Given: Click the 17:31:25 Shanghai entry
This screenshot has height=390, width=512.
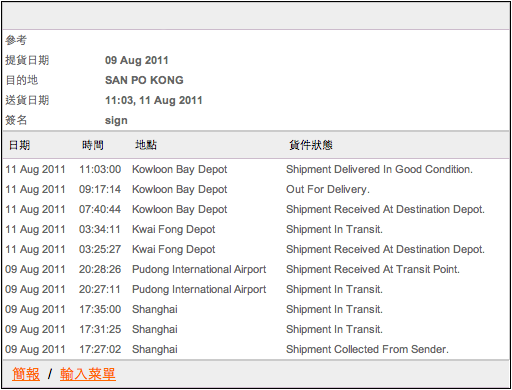Looking at the screenshot, I should click(x=256, y=329).
